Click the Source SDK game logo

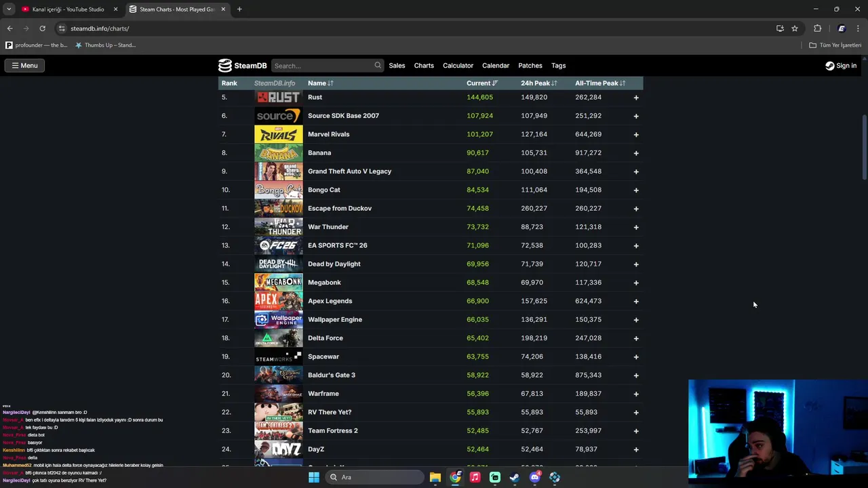point(278,116)
